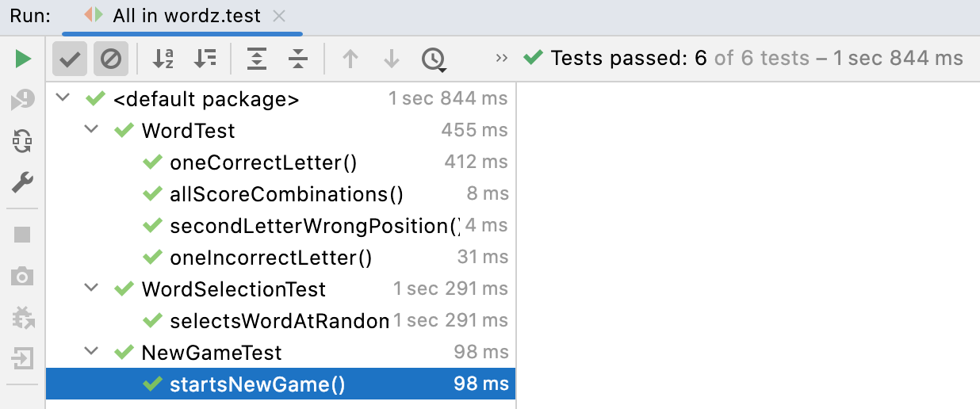
Task: Rerun tests with the green play icon
Action: (23, 59)
